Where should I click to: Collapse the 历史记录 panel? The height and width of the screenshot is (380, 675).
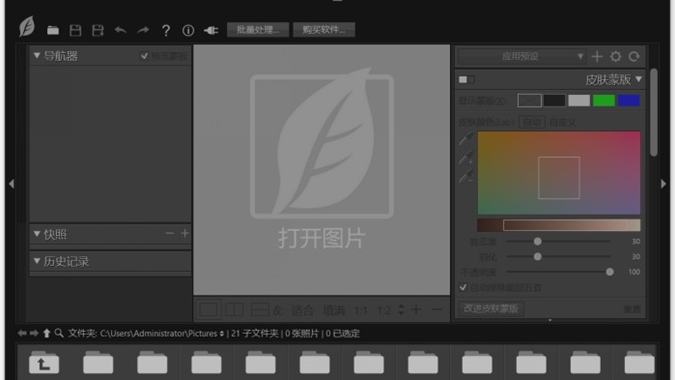pyautogui.click(x=37, y=261)
